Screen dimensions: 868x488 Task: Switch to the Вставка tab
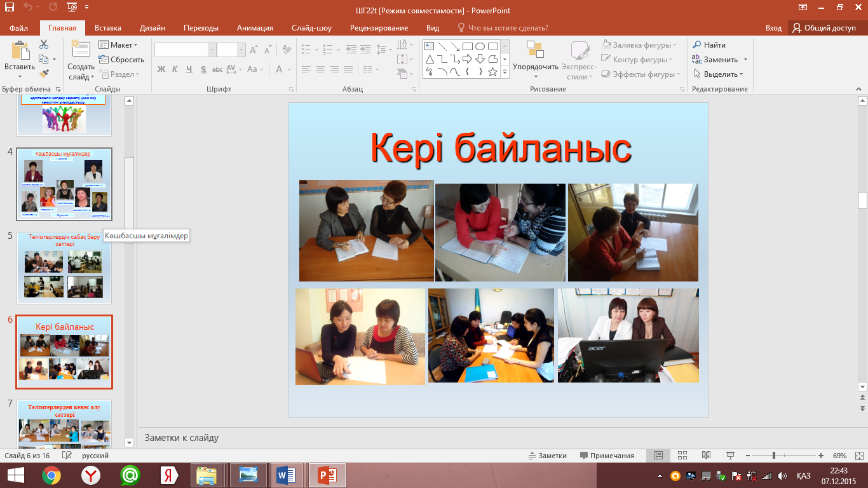point(108,28)
